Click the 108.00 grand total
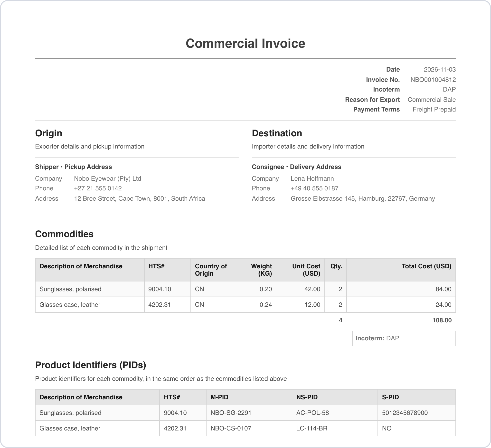The width and height of the screenshot is (491, 448). (442, 320)
